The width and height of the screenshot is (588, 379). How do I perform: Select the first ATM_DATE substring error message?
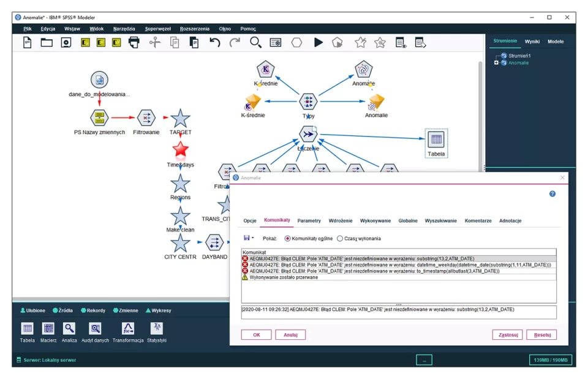(x=361, y=258)
